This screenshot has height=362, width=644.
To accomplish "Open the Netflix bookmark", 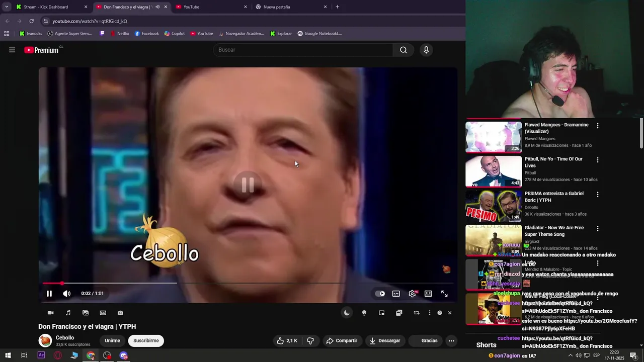I will coord(119,34).
